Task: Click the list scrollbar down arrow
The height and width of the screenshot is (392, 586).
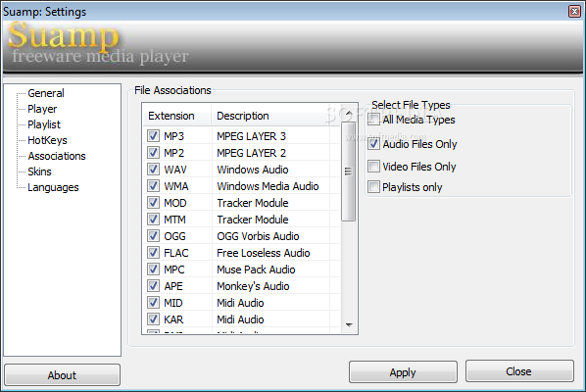Action: point(349,325)
